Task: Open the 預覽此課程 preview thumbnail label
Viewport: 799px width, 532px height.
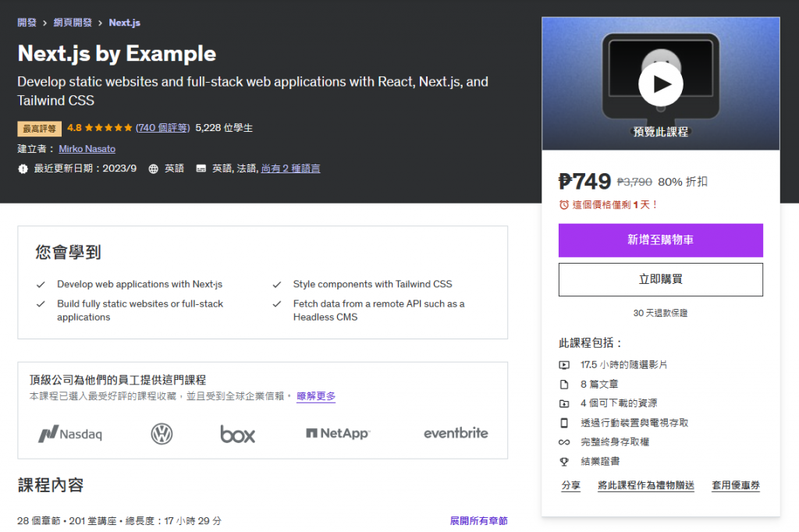Action: (x=660, y=132)
